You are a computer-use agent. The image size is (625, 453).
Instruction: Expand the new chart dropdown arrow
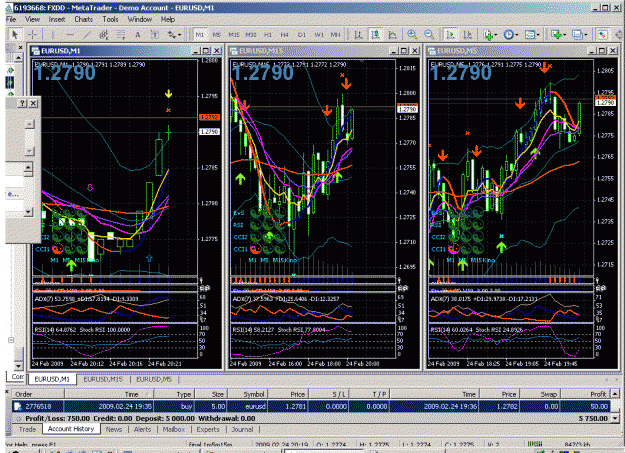click(564, 35)
